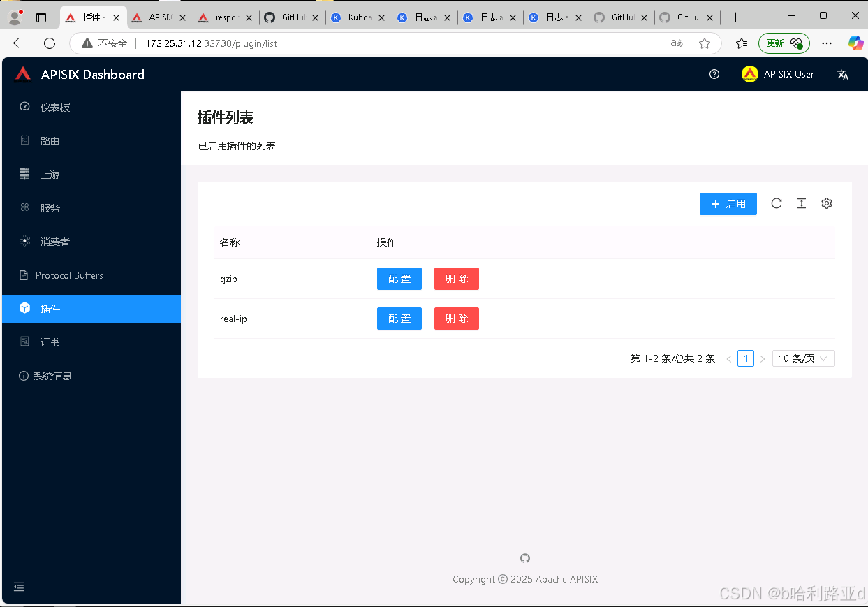The image size is (868, 607).
Task: Open the tab actions icon next to profile
Action: tap(41, 17)
